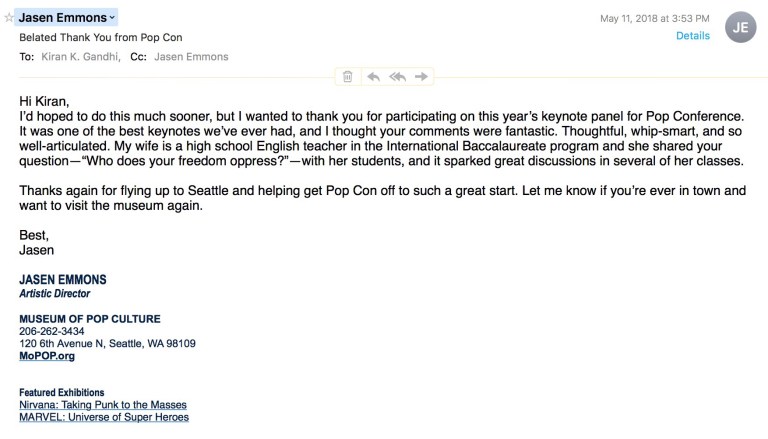Click the phone number 206-262-3434
Screen dimensions: 768x439
[52, 331]
